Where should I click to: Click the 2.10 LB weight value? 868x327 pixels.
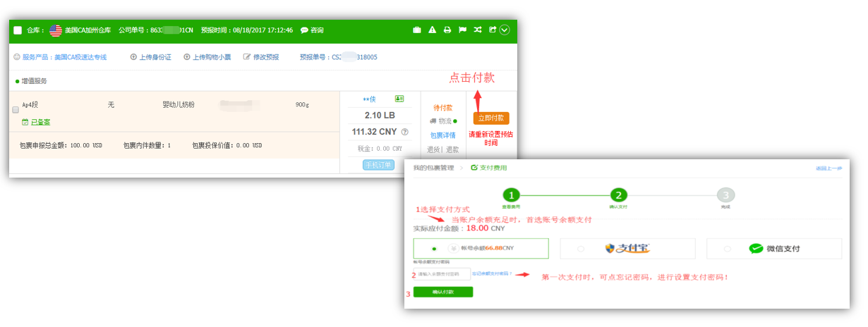click(x=379, y=115)
